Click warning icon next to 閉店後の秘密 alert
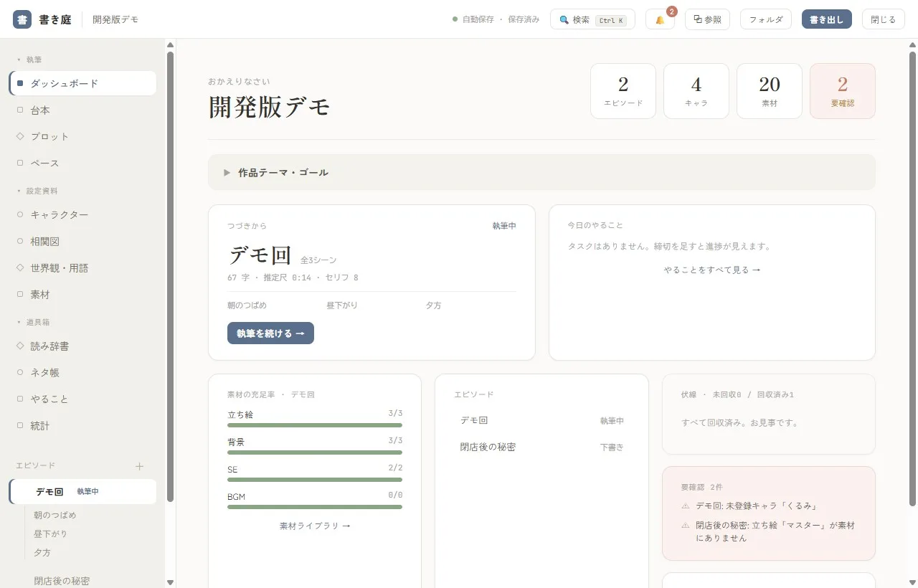The width and height of the screenshot is (918, 588). pyautogui.click(x=686, y=526)
